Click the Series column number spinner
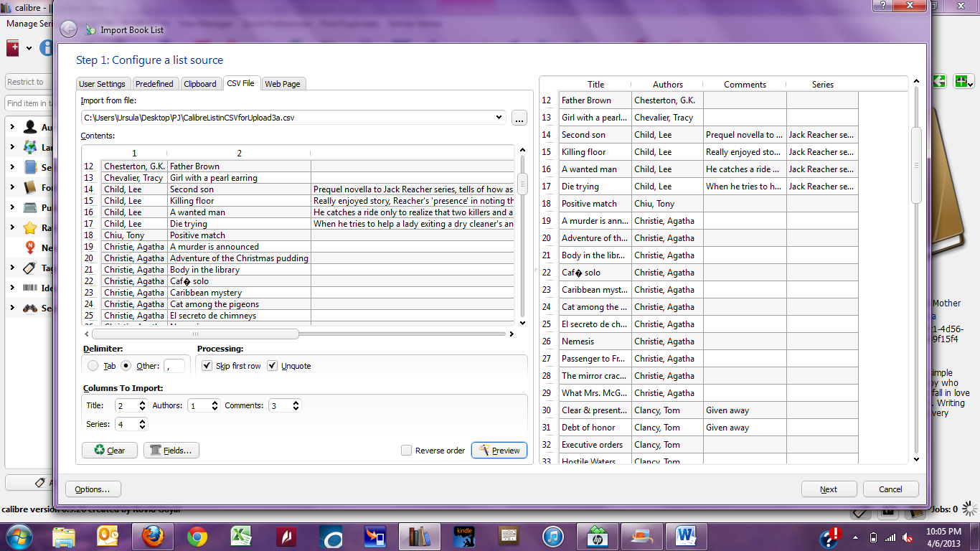The height and width of the screenshot is (551, 980). [x=131, y=424]
